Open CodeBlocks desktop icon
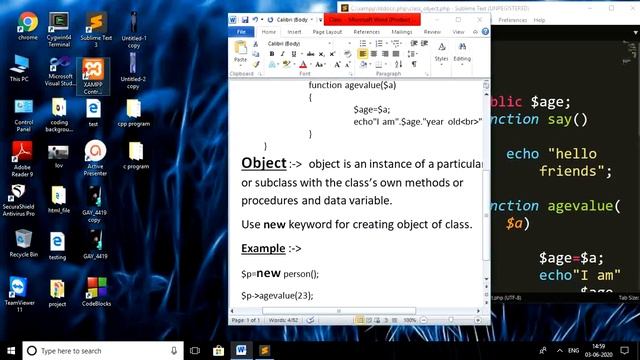 click(96, 292)
